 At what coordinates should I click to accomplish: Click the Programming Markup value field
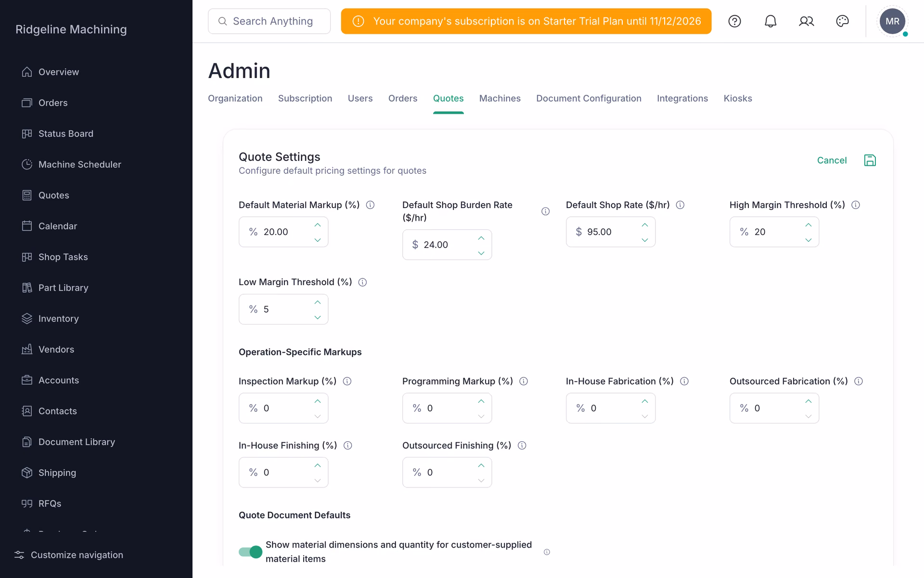(x=447, y=408)
